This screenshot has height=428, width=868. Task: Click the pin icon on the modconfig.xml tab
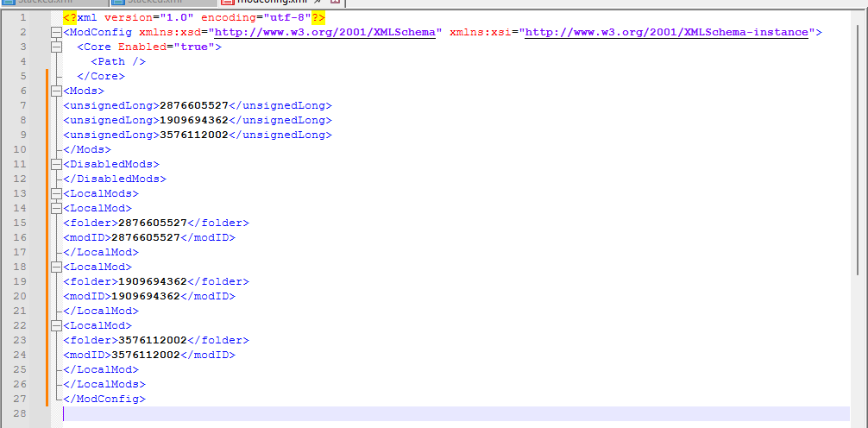[318, 3]
